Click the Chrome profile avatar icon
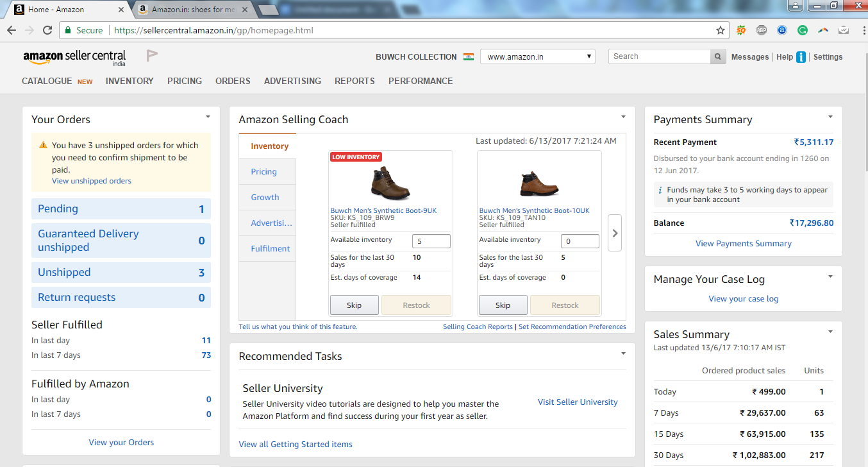 point(796,6)
